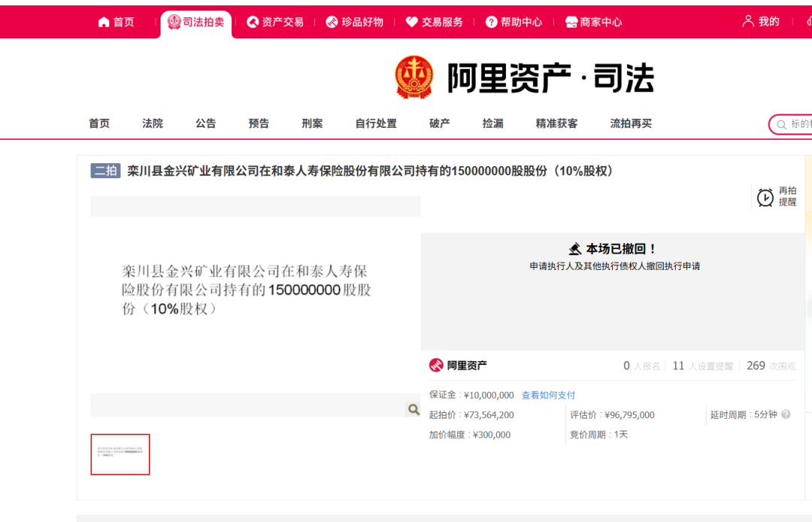Click the heart icon for 交易服务
The width and height of the screenshot is (812, 522).
(x=411, y=21)
